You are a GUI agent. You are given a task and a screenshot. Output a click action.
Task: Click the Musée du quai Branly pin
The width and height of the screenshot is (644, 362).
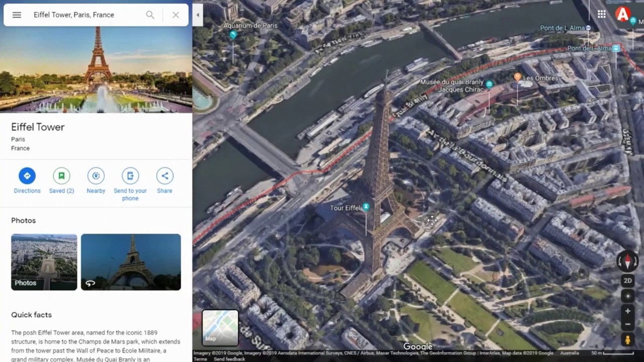pos(489,84)
